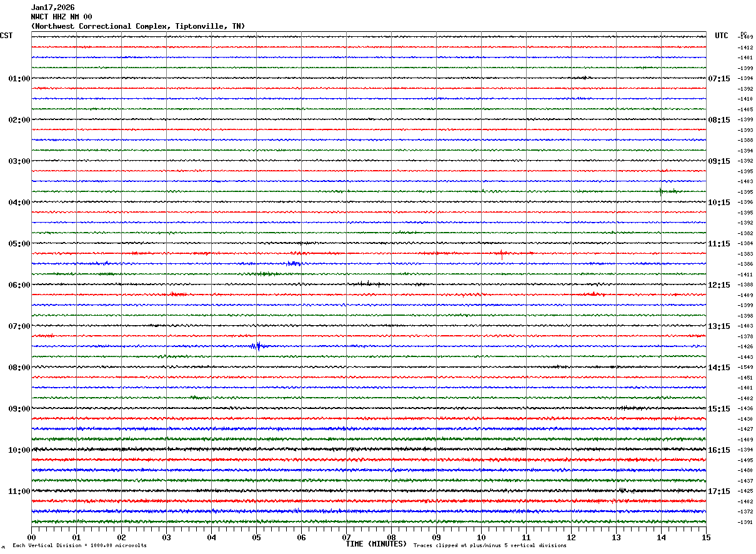This screenshot has width=756, height=554.
Task: Click minute 08 on the time axis
Action: [x=391, y=537]
